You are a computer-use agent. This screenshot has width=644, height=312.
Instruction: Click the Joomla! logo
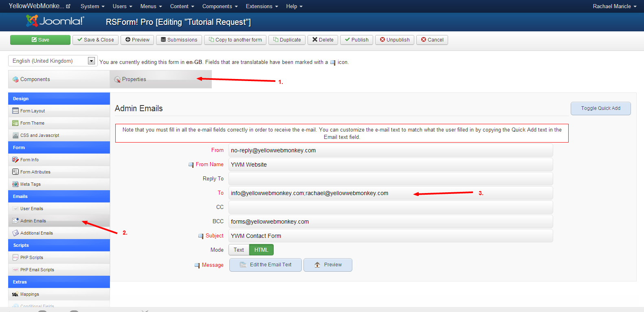click(x=55, y=21)
